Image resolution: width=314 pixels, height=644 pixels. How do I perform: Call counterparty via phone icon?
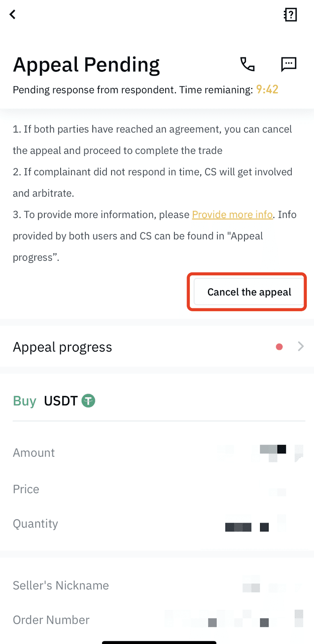tap(247, 64)
